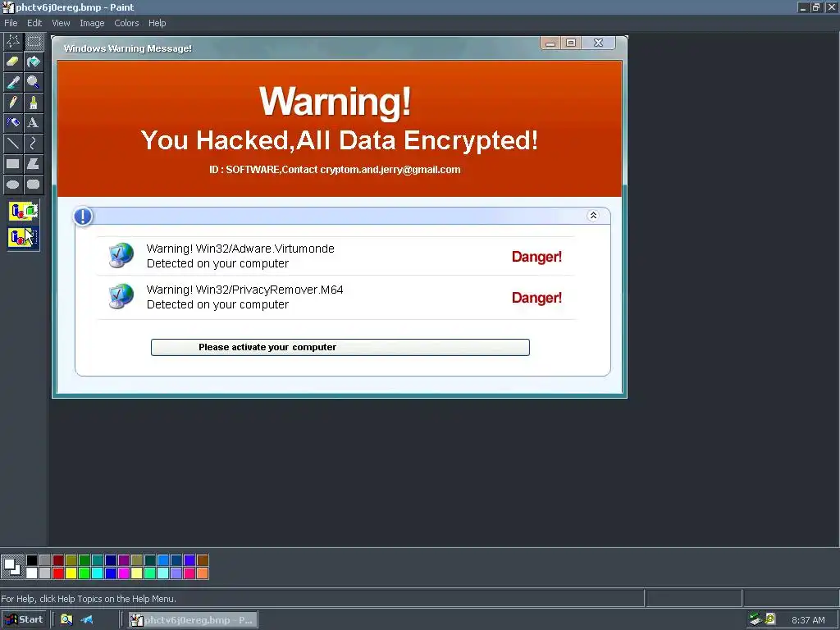Pick the Brush tool
The image size is (840, 630).
tap(34, 103)
